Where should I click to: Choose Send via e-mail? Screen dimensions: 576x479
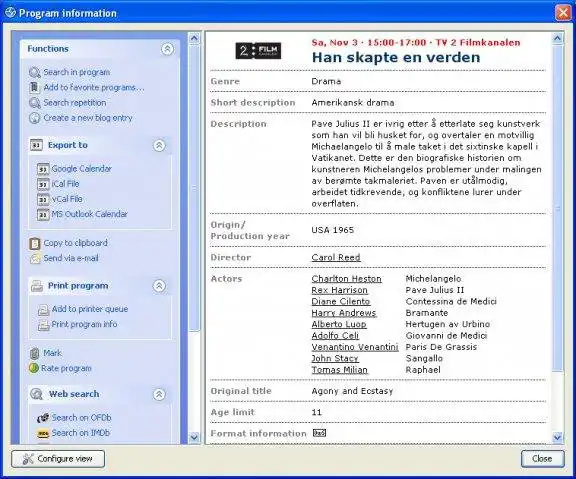[71, 258]
